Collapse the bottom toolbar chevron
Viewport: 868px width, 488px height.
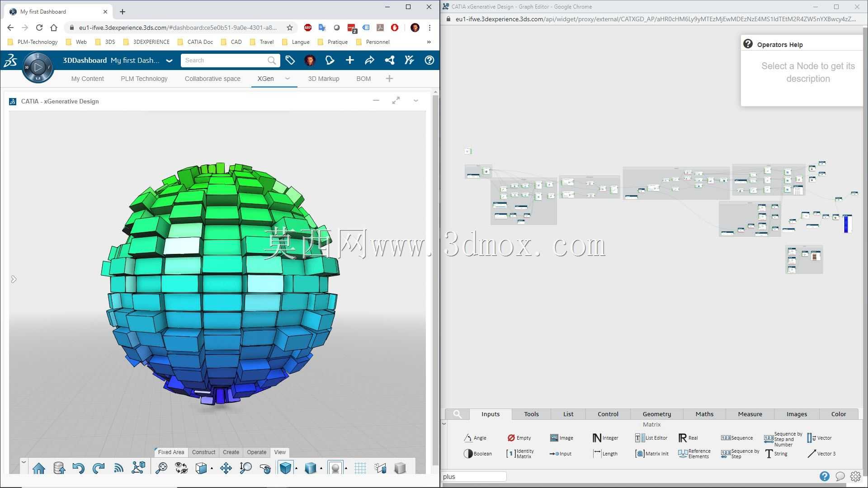click(x=24, y=462)
